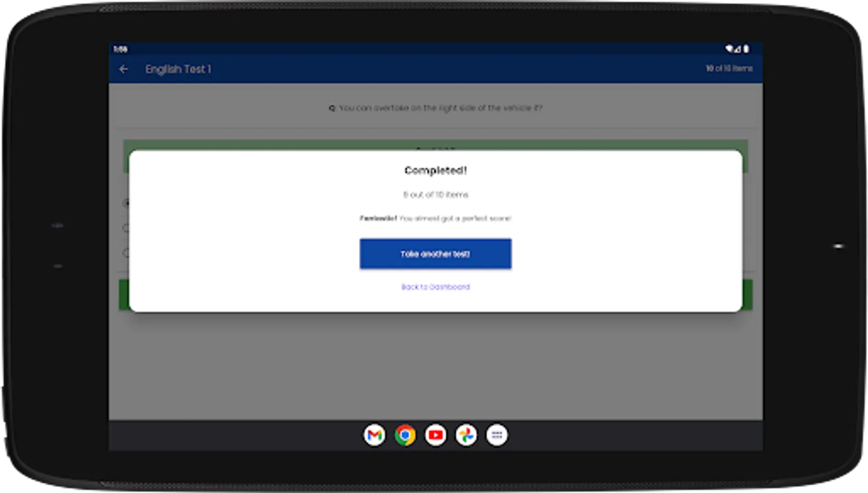This screenshot has width=868, height=493.
Task: Open Gmail from the taskbar
Action: click(x=374, y=435)
